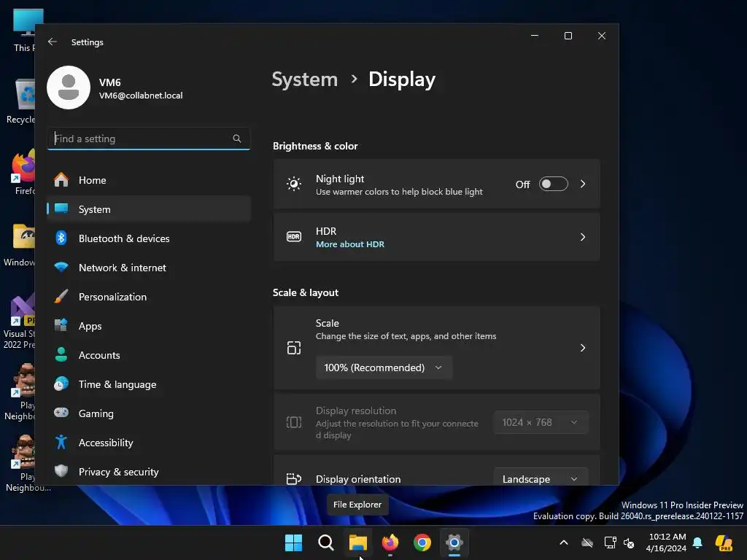Viewport: 747px width, 560px height.
Task: Click the Night light Off status label
Action: [522, 184]
